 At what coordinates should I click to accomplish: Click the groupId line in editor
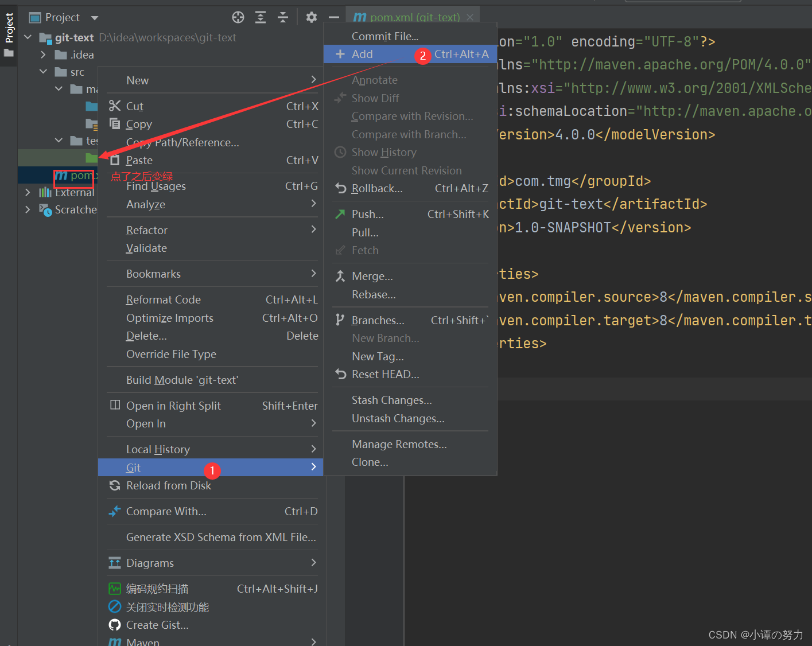575,181
